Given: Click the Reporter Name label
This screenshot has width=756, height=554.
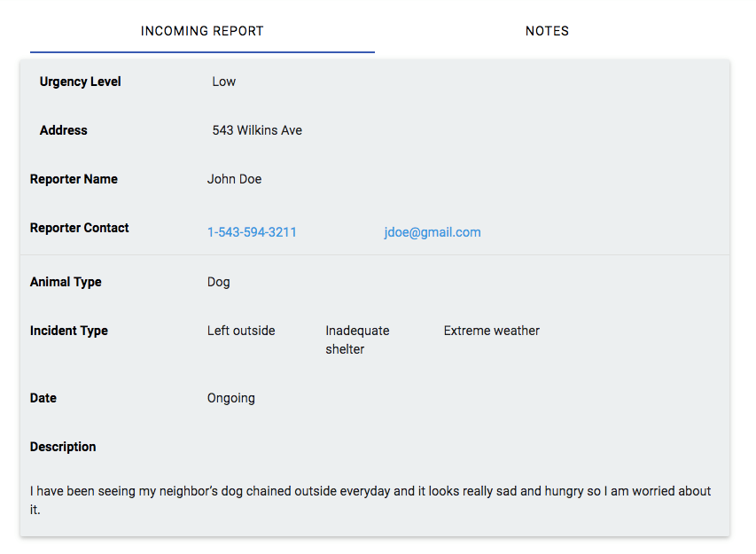Looking at the screenshot, I should (x=74, y=179).
